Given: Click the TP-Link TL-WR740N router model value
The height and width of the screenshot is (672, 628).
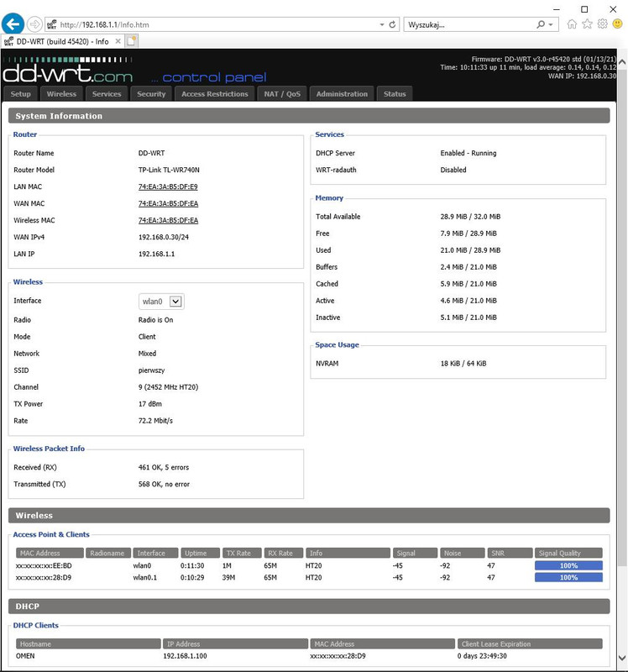Looking at the screenshot, I should click(x=169, y=170).
